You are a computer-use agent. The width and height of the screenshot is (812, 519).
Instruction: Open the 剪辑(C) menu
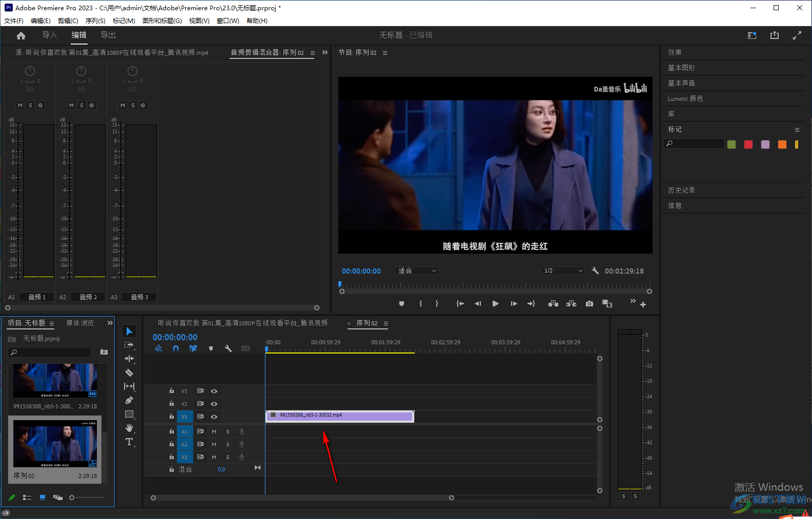click(68, 21)
